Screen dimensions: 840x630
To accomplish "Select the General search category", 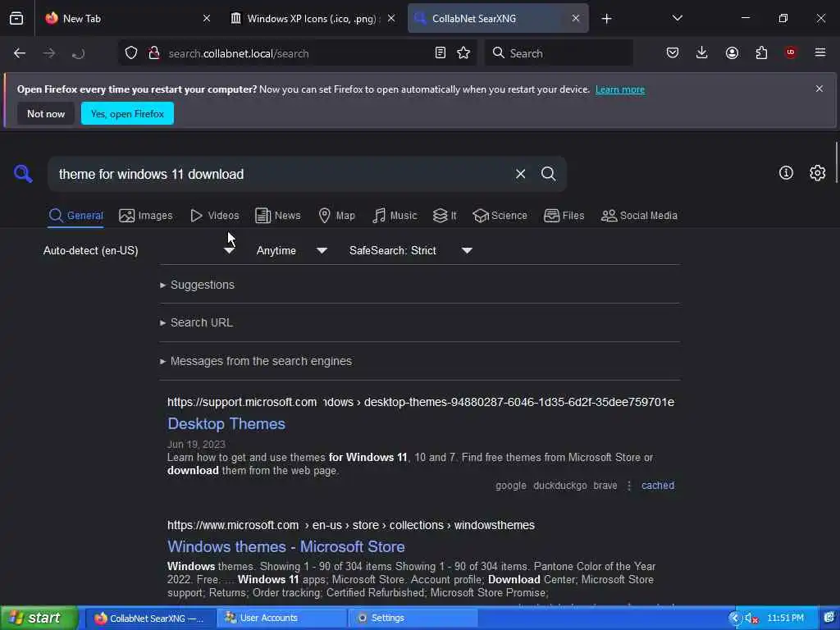I will tap(75, 216).
